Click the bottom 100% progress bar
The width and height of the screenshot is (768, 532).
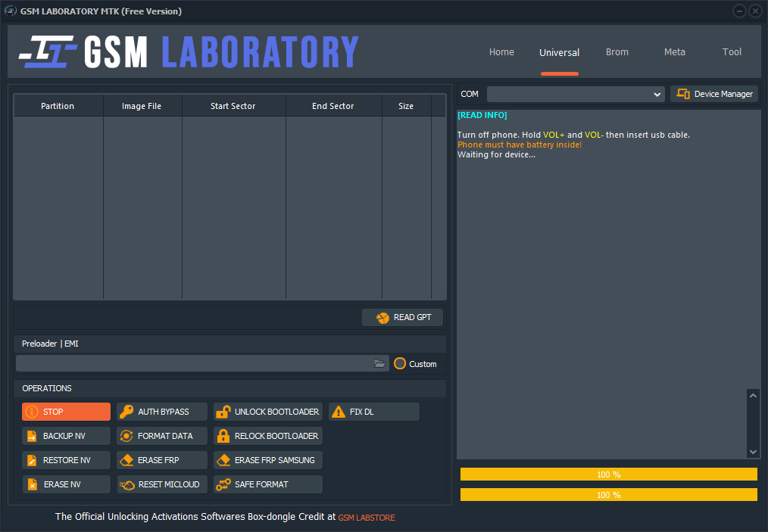click(x=608, y=495)
